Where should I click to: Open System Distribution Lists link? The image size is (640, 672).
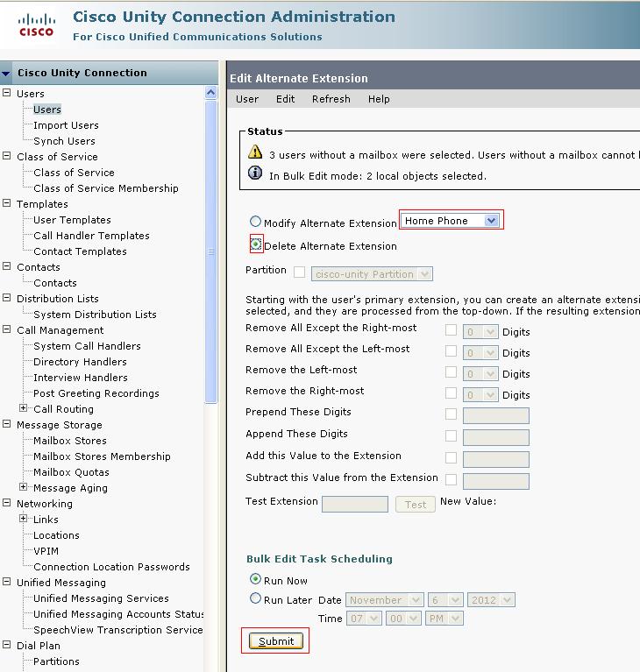click(95, 315)
